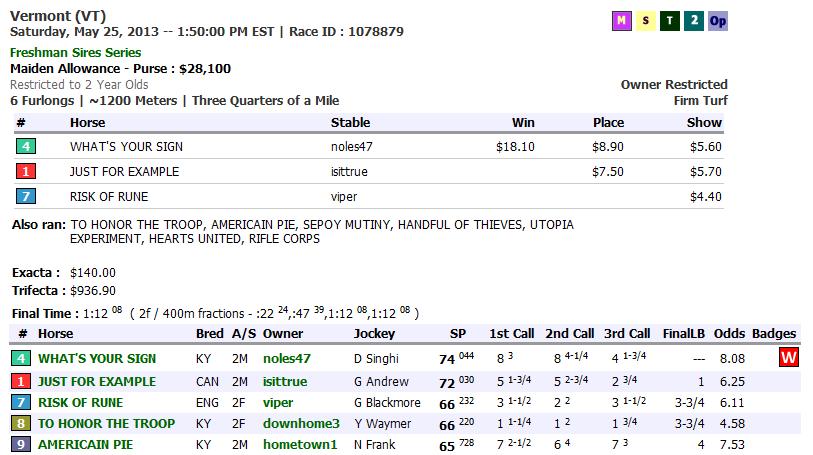
Task: Open RISK OF RUNE horse link in bottom table
Action: pos(83,402)
